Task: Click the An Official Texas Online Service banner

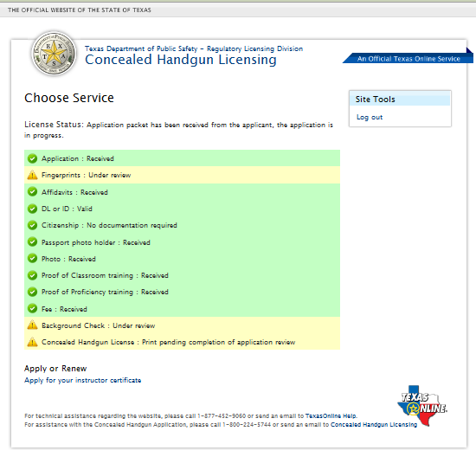Action: (x=408, y=58)
